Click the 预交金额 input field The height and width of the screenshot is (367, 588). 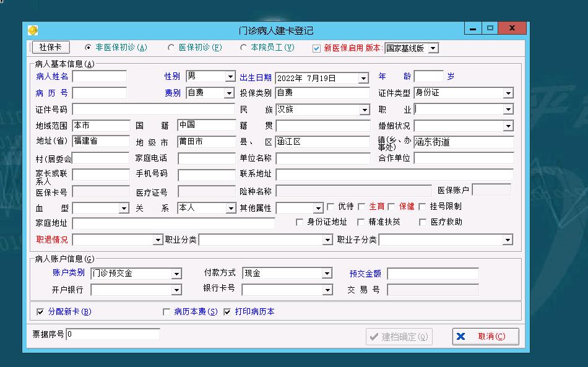pyautogui.click(x=433, y=274)
